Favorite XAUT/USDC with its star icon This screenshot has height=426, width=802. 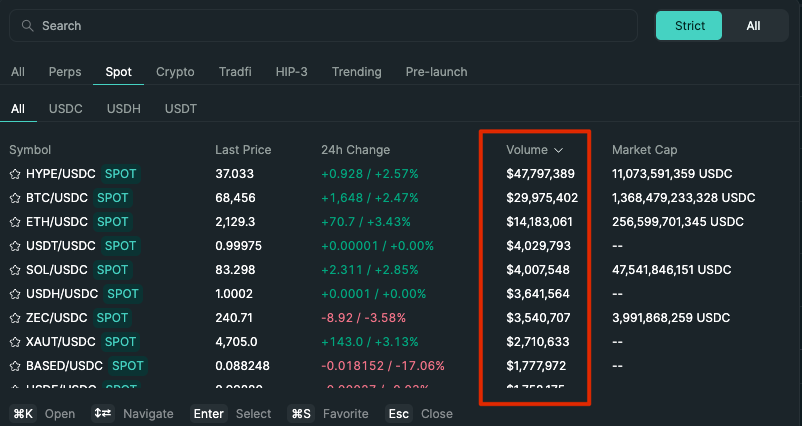15,342
